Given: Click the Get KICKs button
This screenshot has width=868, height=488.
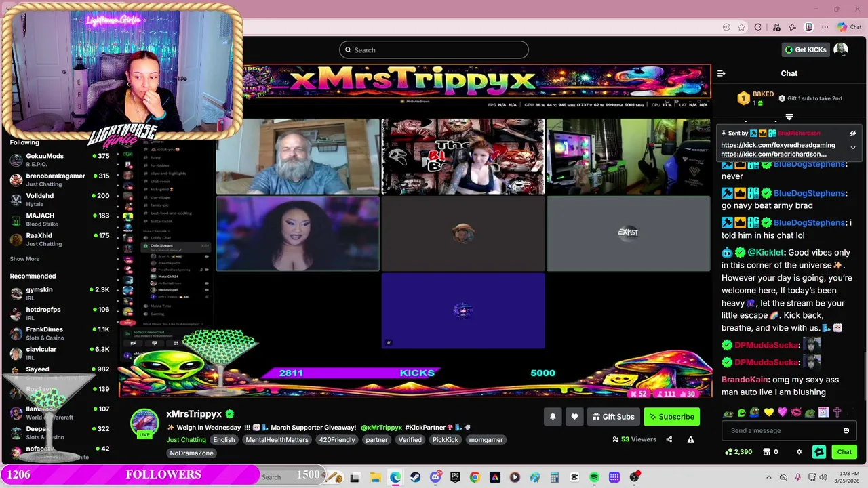Looking at the screenshot, I should tap(806, 49).
